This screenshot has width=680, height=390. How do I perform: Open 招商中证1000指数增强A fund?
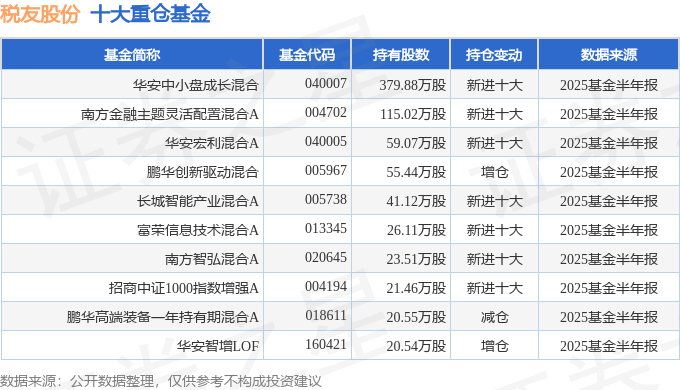tap(183, 288)
